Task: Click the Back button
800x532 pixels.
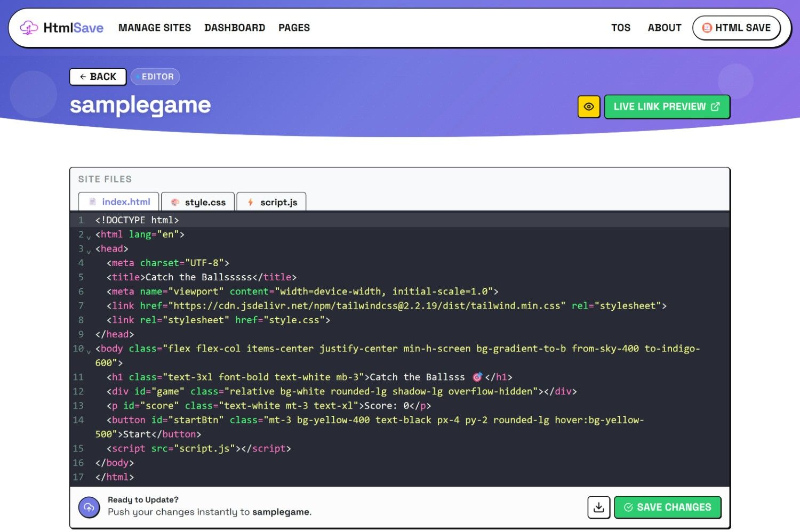Action: tap(98, 77)
